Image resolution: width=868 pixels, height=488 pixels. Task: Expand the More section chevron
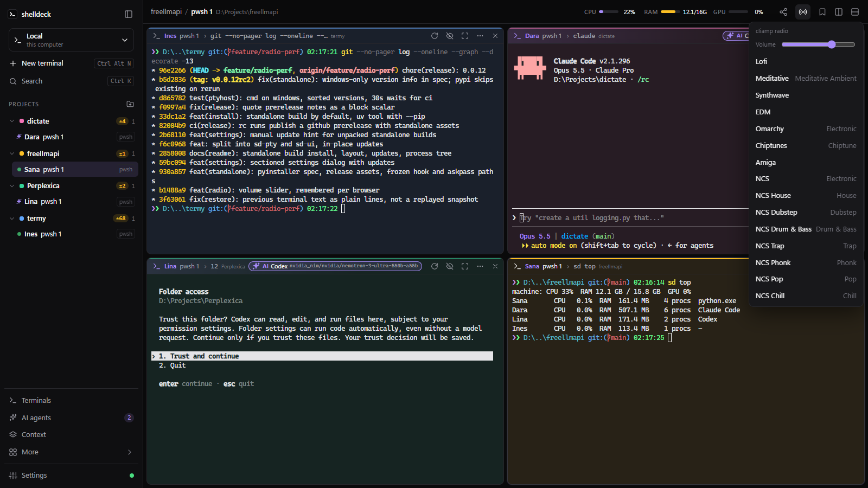click(129, 452)
